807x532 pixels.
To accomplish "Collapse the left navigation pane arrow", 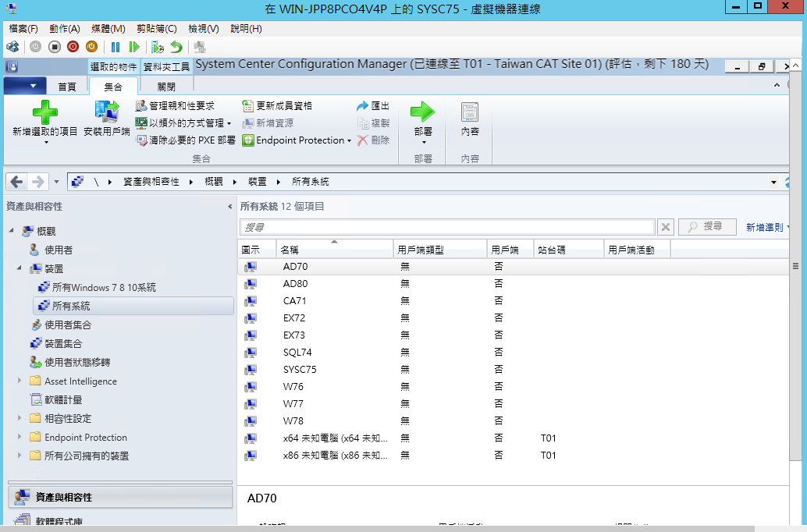I will point(229,206).
